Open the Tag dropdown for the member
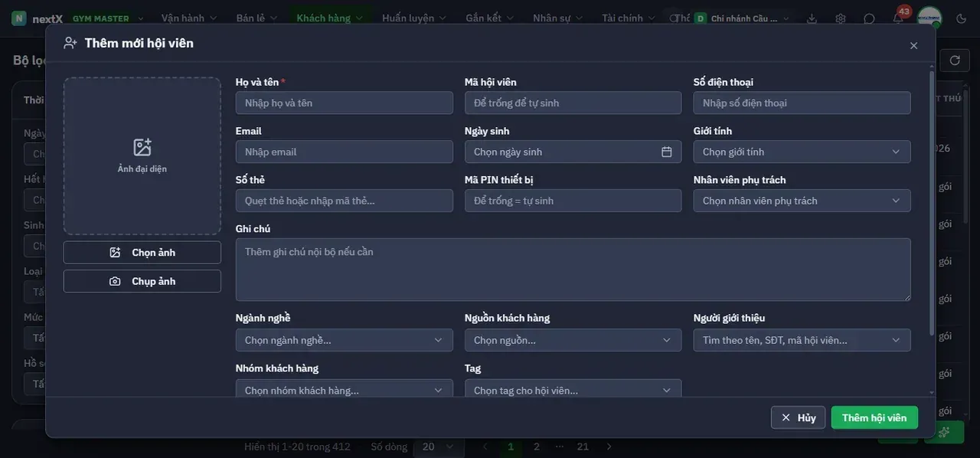 pos(573,390)
